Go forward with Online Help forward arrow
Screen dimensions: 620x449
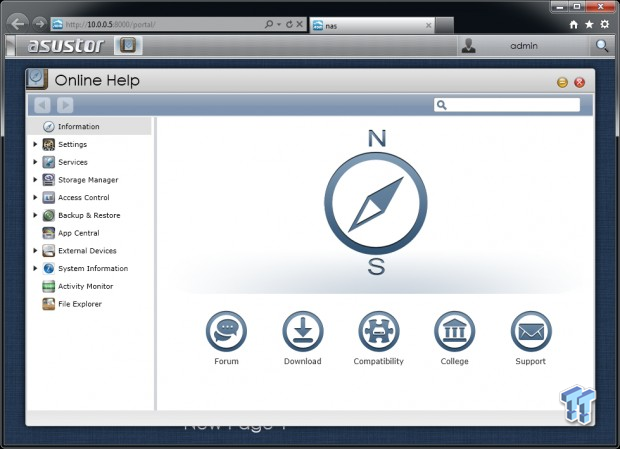point(65,105)
